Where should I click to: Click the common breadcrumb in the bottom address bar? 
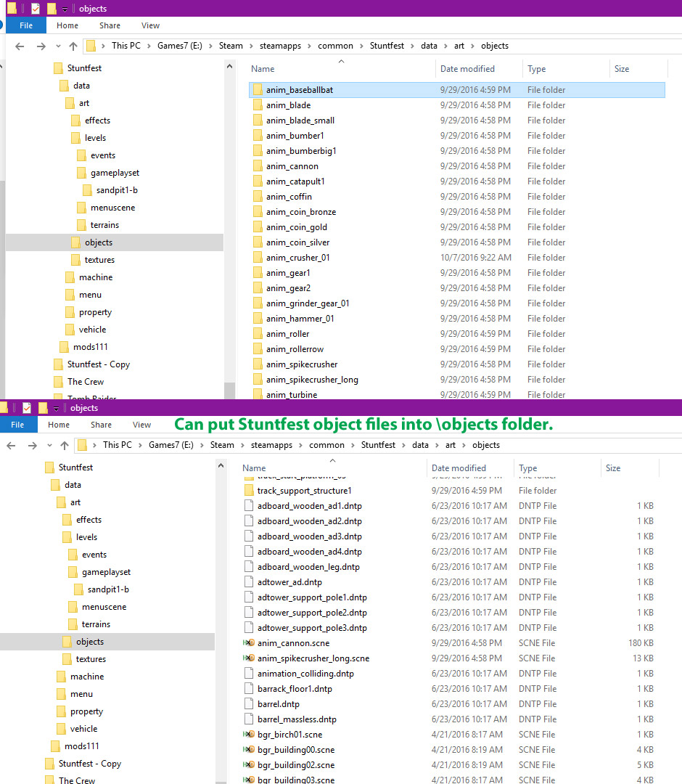[326, 445]
